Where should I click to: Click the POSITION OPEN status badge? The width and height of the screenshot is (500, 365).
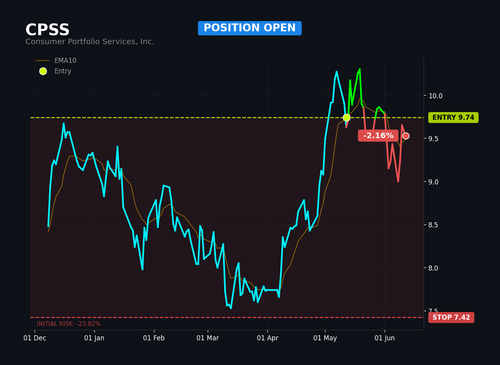(250, 28)
